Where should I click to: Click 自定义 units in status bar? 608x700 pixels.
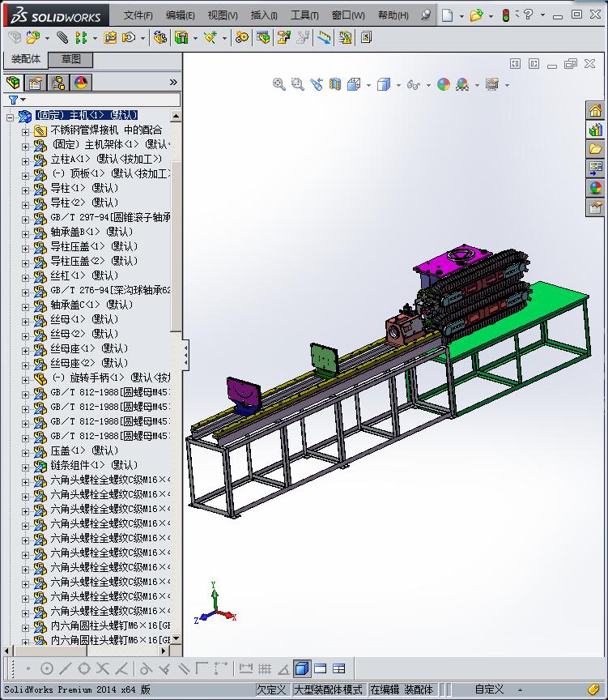[489, 689]
